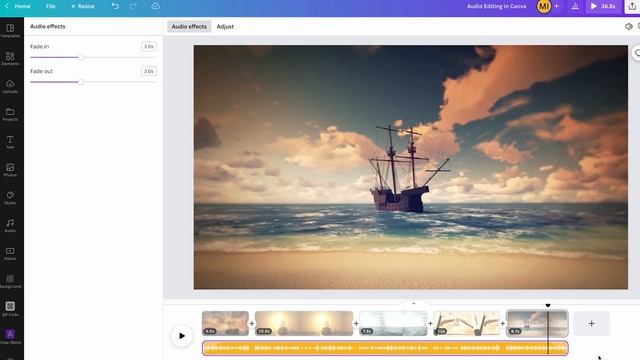This screenshot has height=360, width=640.
Task: Edit the Fade in seconds value
Action: click(149, 47)
